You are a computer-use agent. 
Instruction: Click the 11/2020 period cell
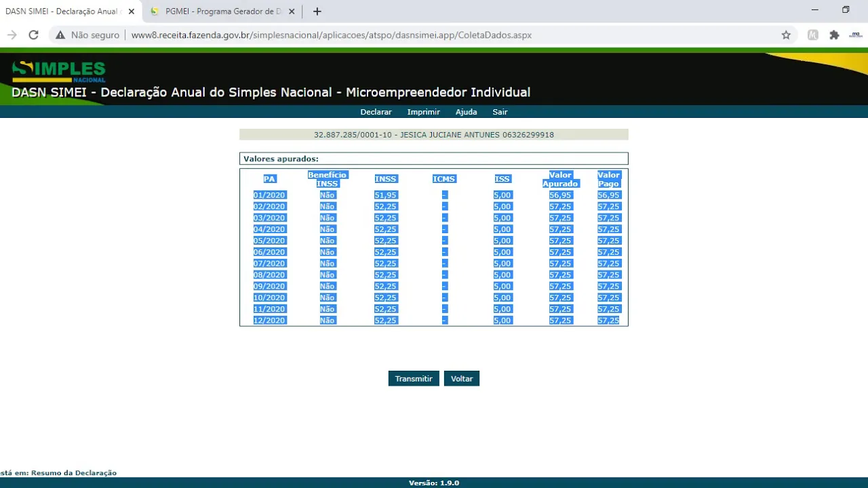pos(270,309)
